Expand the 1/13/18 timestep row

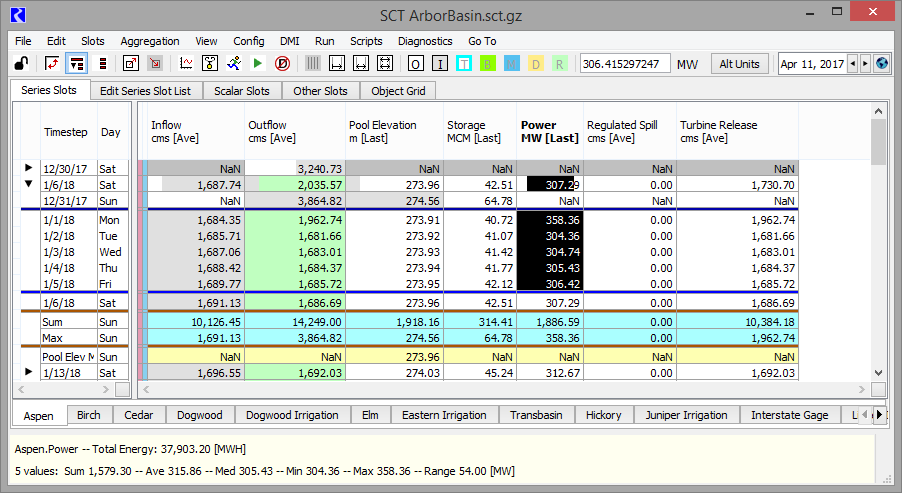[x=28, y=372]
